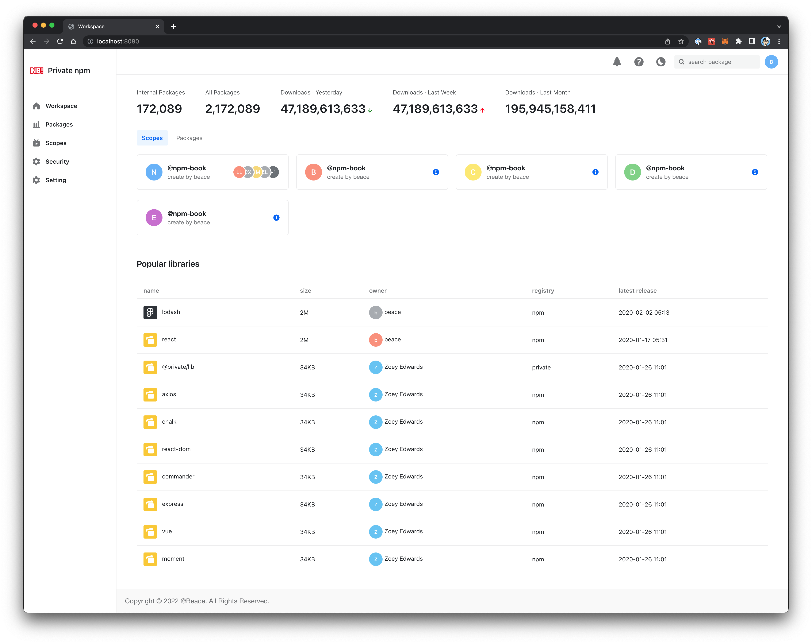Click the Private npm logo

37,71
